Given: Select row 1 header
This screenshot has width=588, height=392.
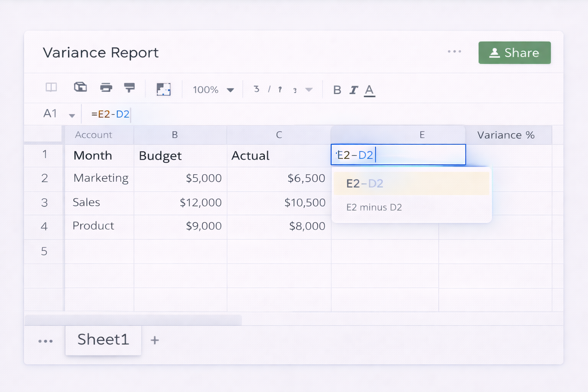Looking at the screenshot, I should click(44, 155).
